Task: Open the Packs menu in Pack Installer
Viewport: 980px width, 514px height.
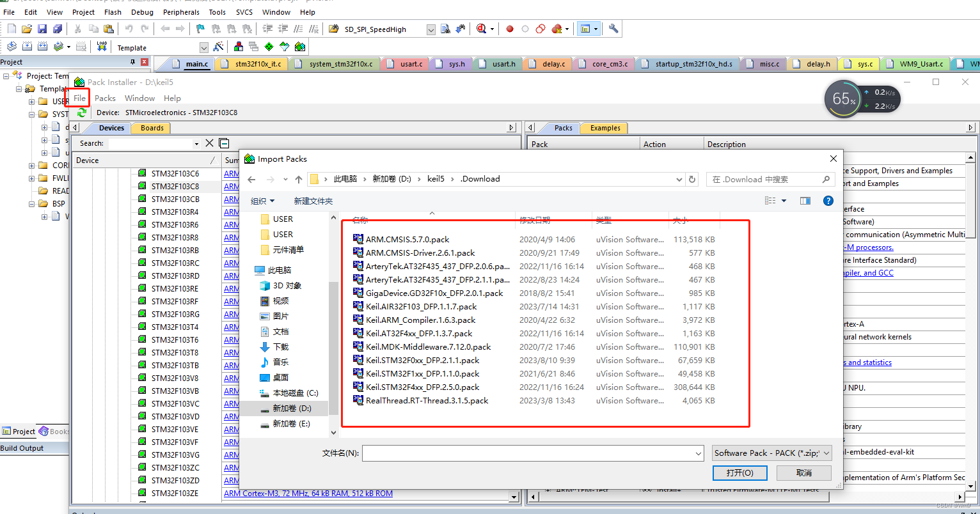Action: [105, 98]
